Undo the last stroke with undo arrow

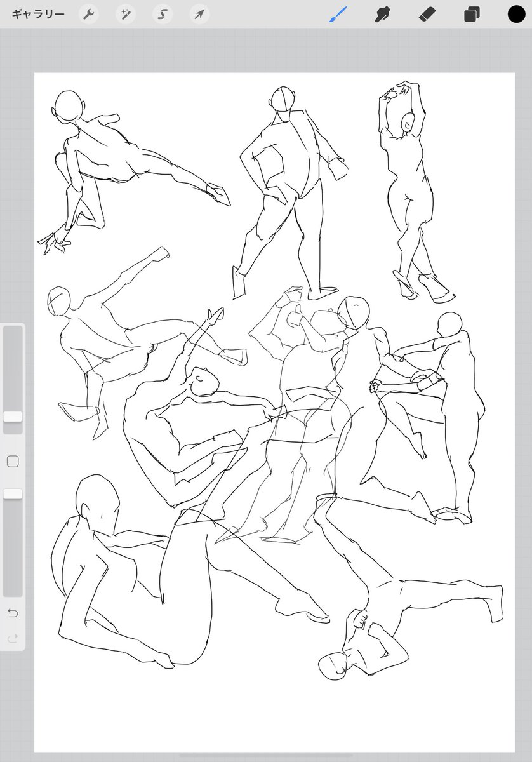pos(13,613)
